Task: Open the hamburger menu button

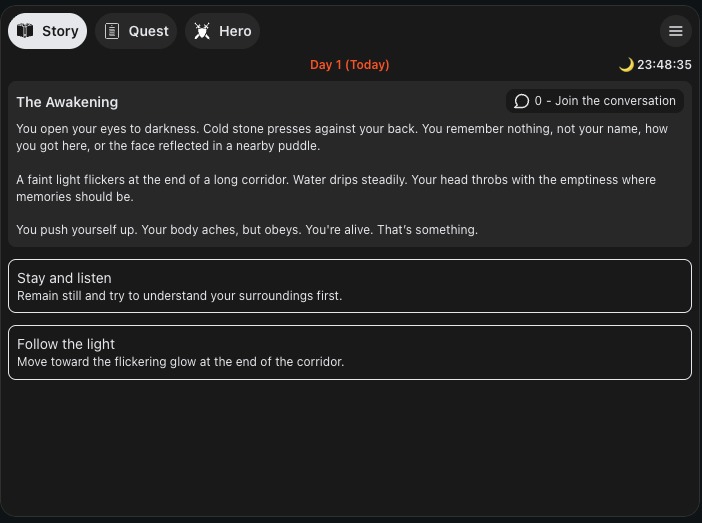Action: coord(676,31)
